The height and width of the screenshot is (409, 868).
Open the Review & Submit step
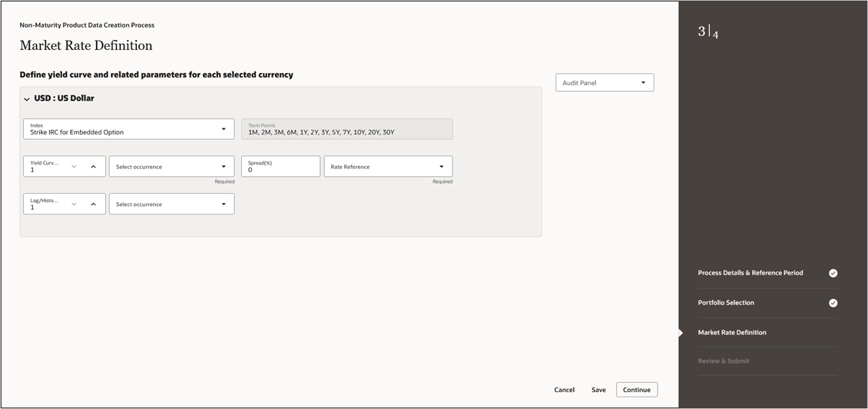click(724, 361)
